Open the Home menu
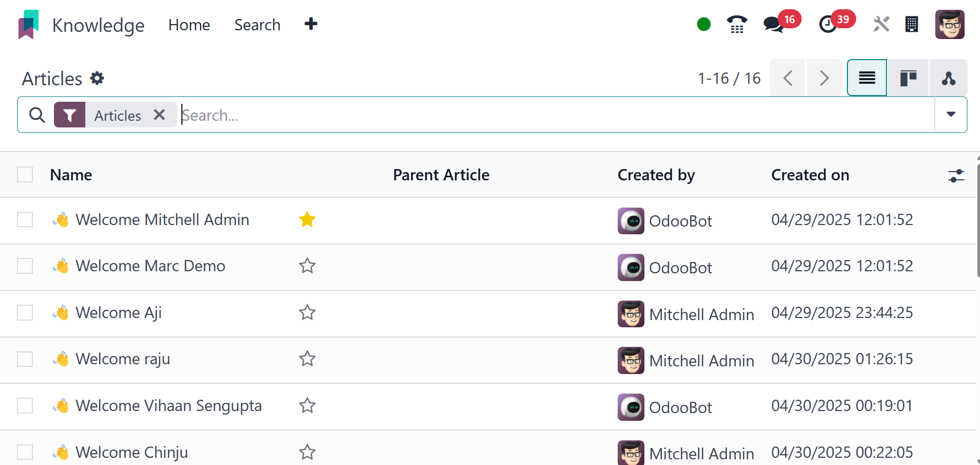This screenshot has height=465, width=980. [x=189, y=25]
